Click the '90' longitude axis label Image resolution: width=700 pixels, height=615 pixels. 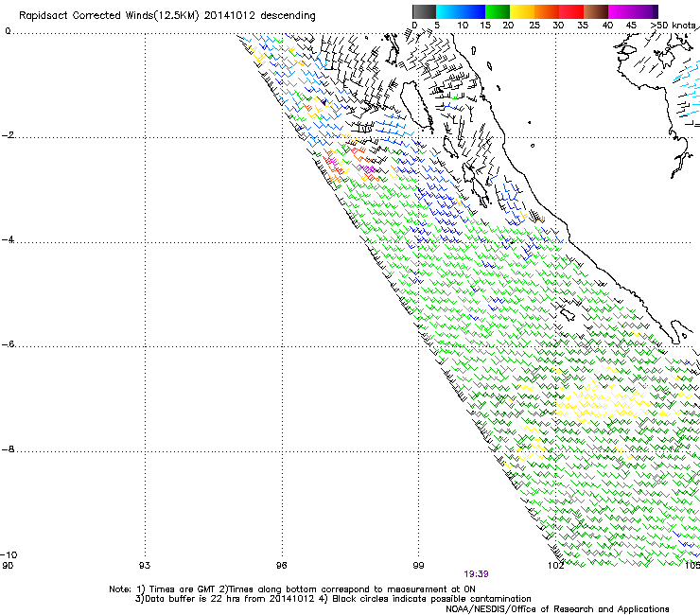8,566
